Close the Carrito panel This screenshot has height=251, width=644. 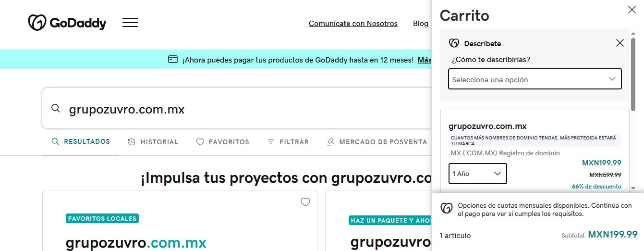coord(632,10)
